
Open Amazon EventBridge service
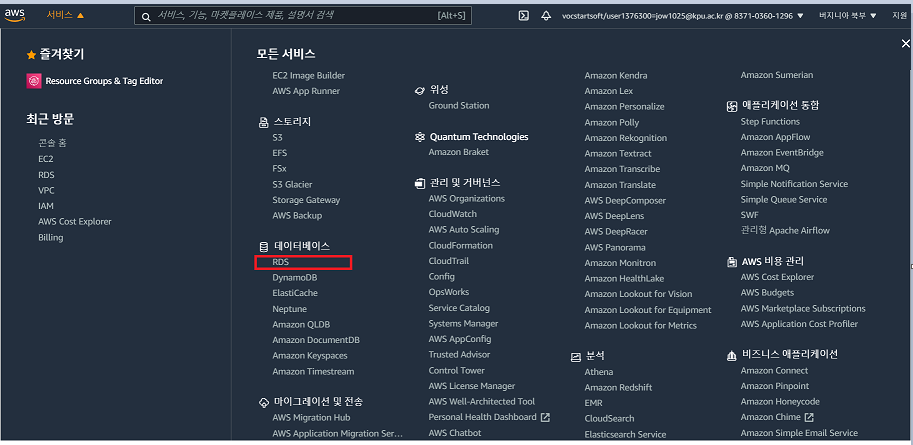(x=782, y=153)
